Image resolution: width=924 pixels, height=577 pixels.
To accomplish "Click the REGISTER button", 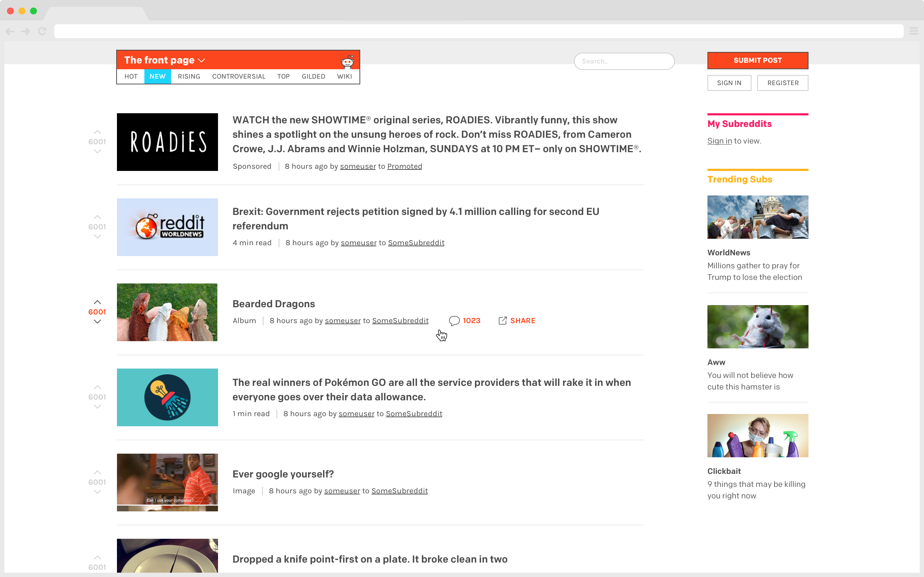I will [782, 83].
